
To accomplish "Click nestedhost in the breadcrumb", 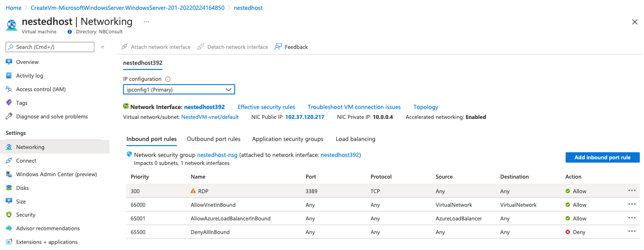I will pos(248,8).
